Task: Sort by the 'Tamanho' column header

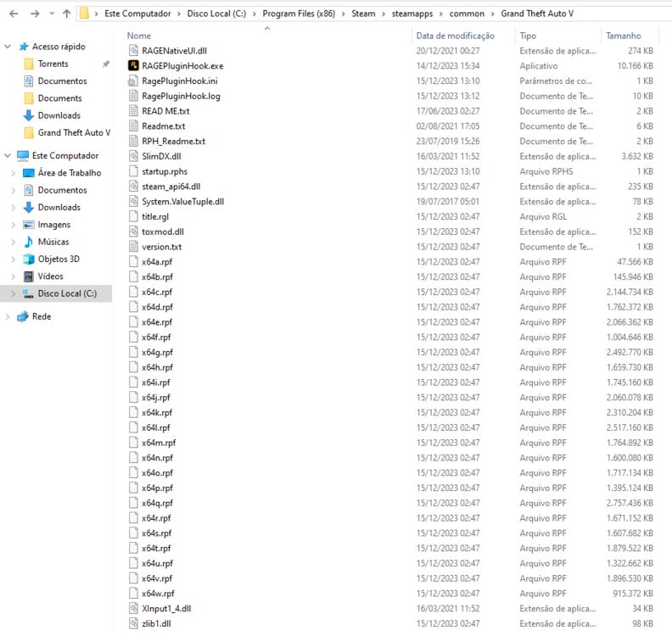Action: tap(623, 36)
